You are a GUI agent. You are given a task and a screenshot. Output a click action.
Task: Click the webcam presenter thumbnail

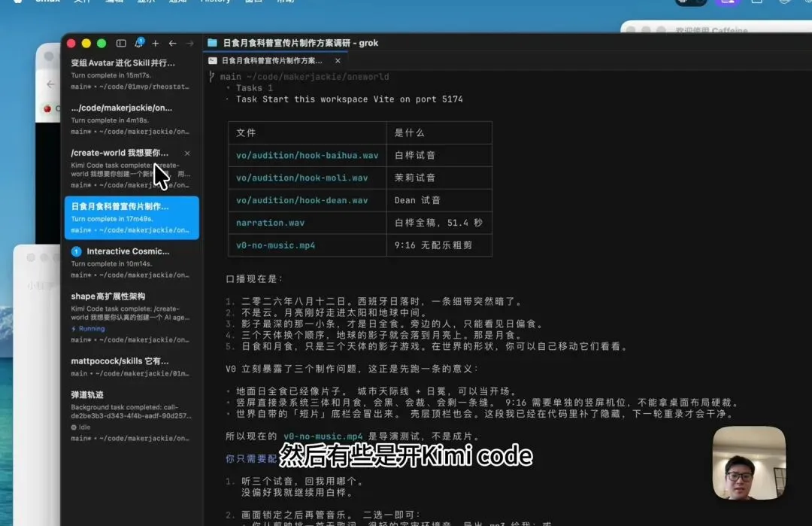tap(749, 463)
